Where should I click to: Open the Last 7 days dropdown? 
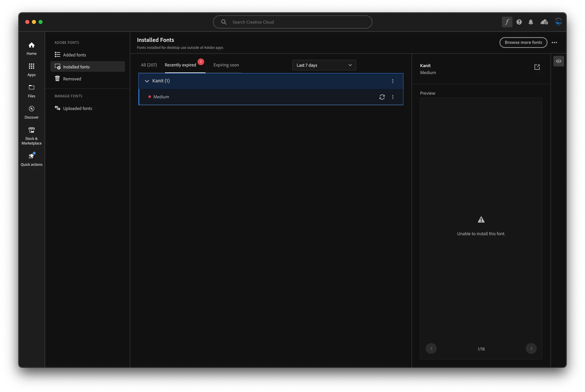[324, 65]
